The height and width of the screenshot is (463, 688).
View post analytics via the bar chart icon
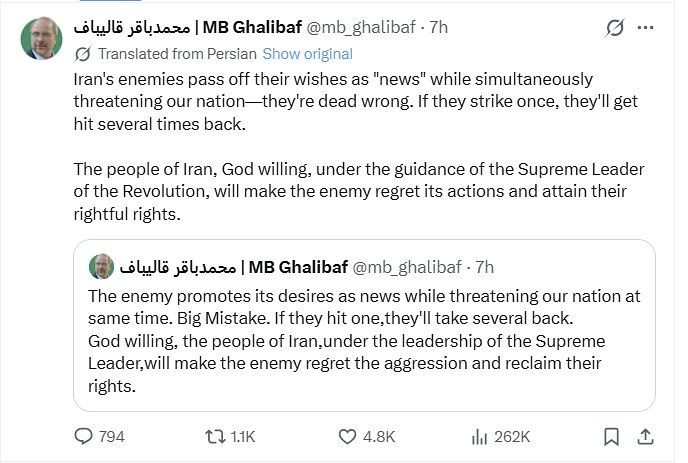(479, 436)
